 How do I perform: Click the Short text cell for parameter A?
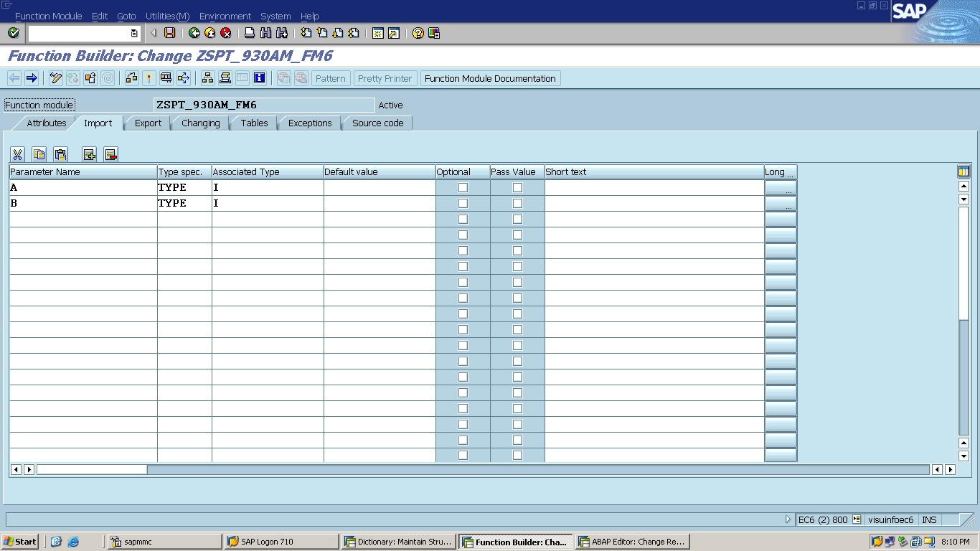coord(654,187)
